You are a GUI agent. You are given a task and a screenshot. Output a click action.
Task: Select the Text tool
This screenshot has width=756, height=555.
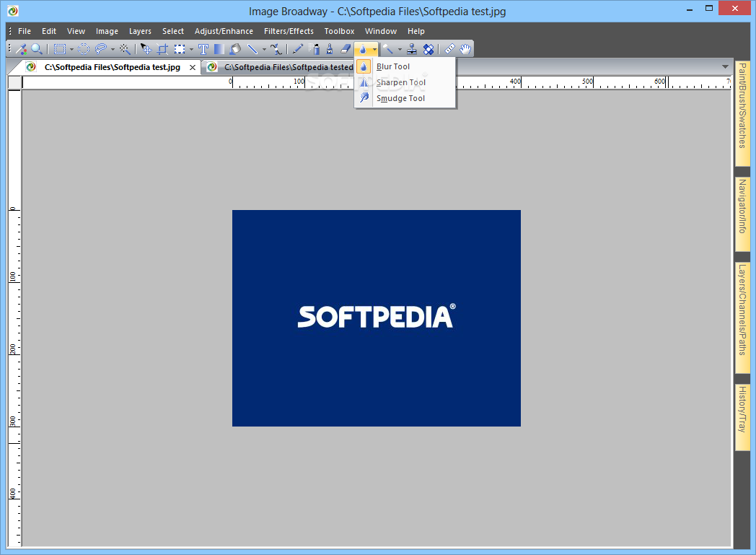(203, 48)
